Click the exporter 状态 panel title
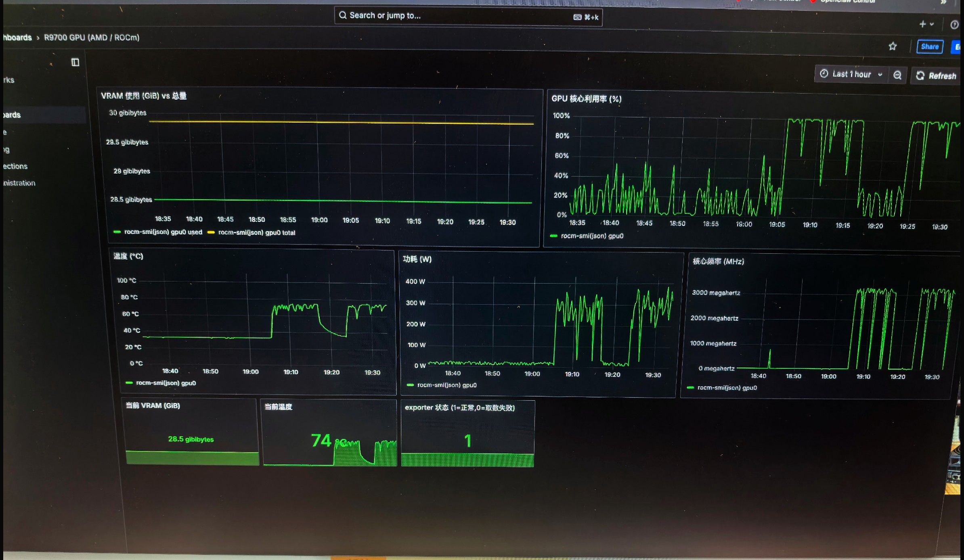The width and height of the screenshot is (964, 560). (x=460, y=408)
